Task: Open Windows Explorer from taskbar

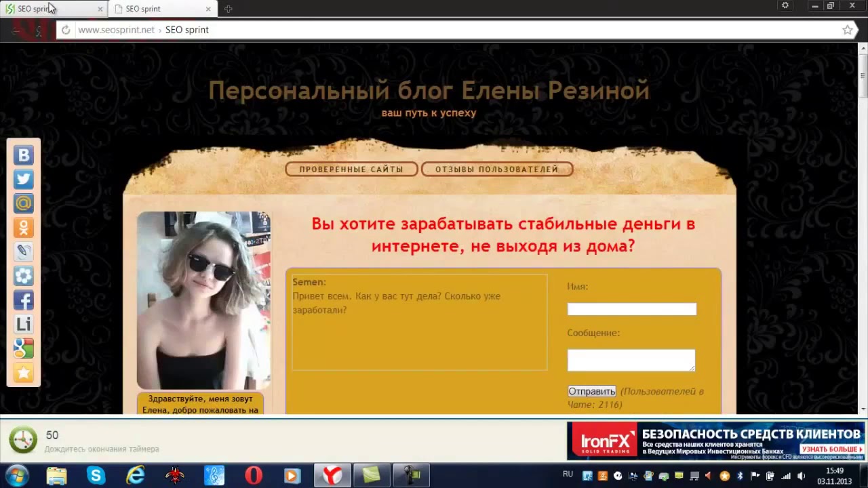Action: pyautogui.click(x=57, y=476)
